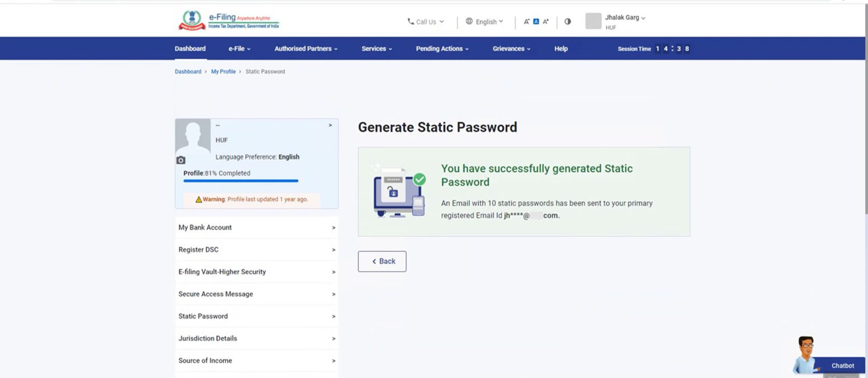This screenshot has height=378, width=868.
Task: Toggle the high contrast mode icon
Action: (568, 21)
